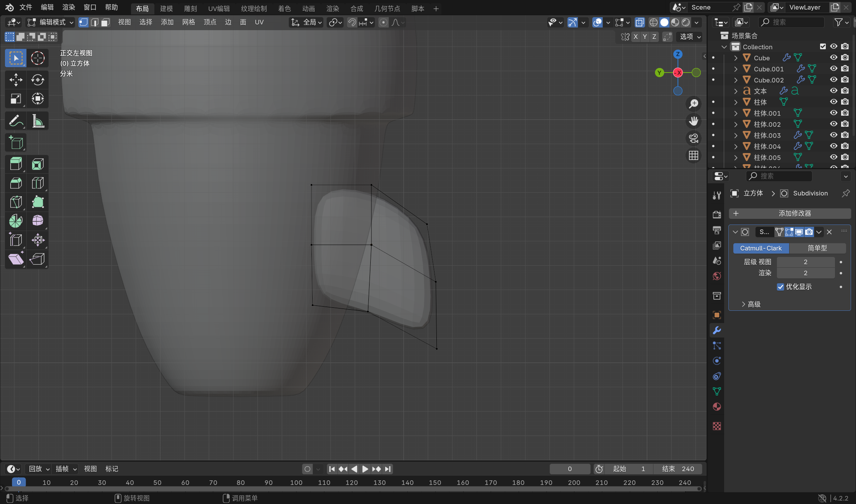
Task: Select the Move tool
Action: pyautogui.click(x=16, y=80)
